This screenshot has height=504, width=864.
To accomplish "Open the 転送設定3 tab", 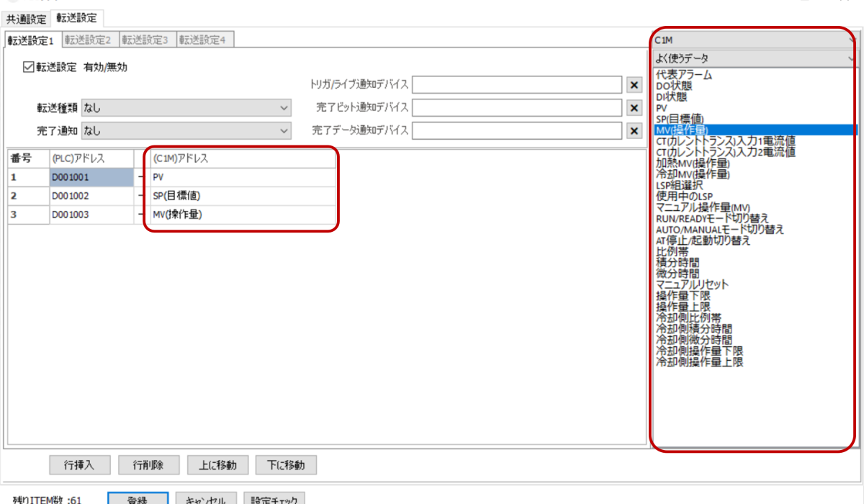I will 145,40.
